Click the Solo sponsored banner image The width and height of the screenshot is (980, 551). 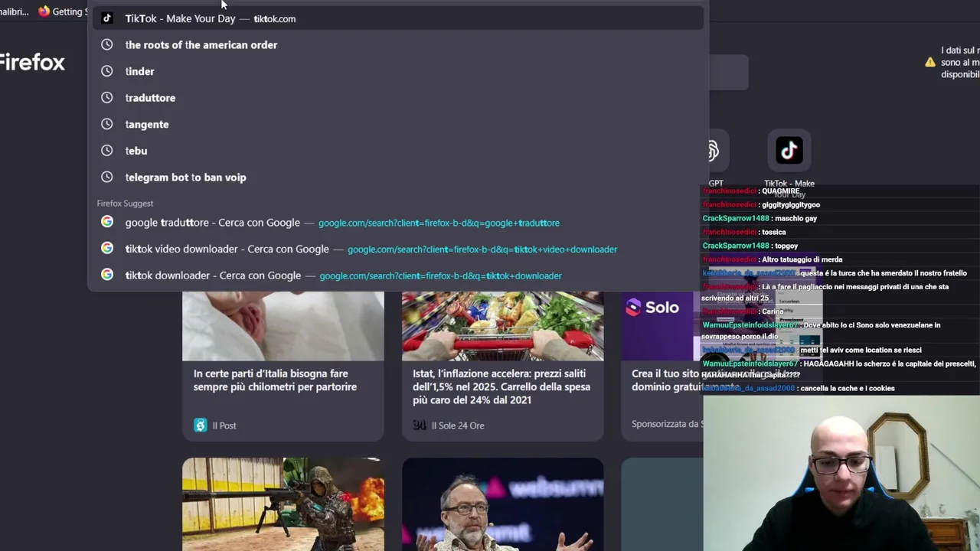(x=661, y=326)
